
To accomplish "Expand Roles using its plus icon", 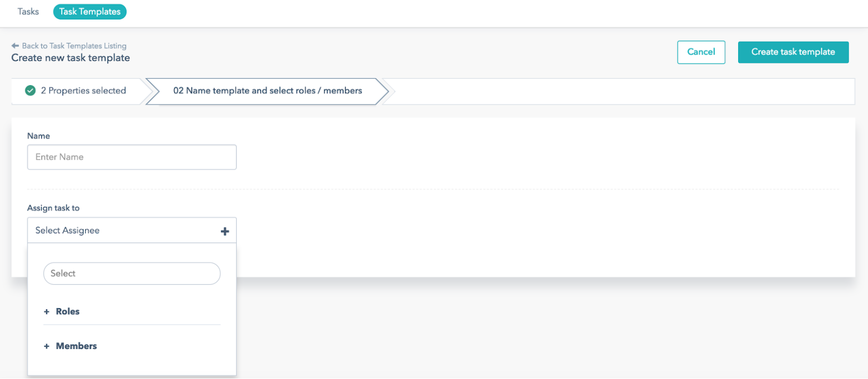I will [x=47, y=312].
